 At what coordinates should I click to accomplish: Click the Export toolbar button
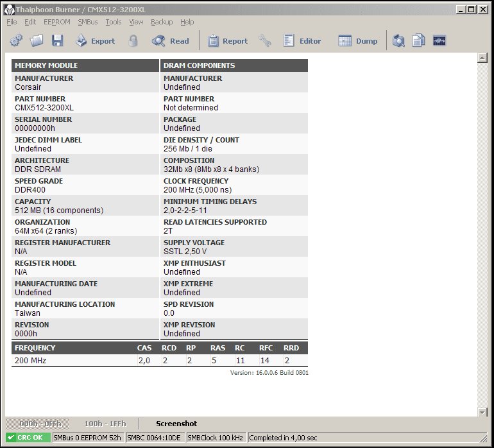point(95,40)
